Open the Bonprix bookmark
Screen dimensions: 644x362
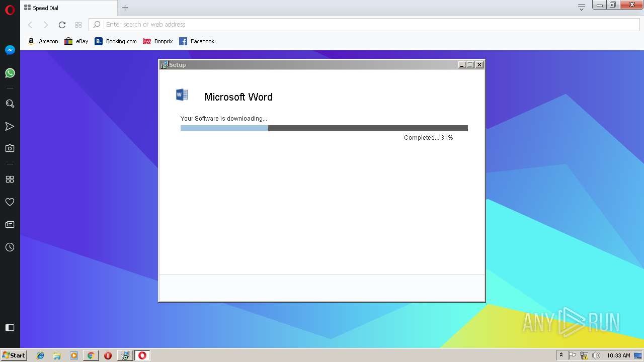coord(158,41)
